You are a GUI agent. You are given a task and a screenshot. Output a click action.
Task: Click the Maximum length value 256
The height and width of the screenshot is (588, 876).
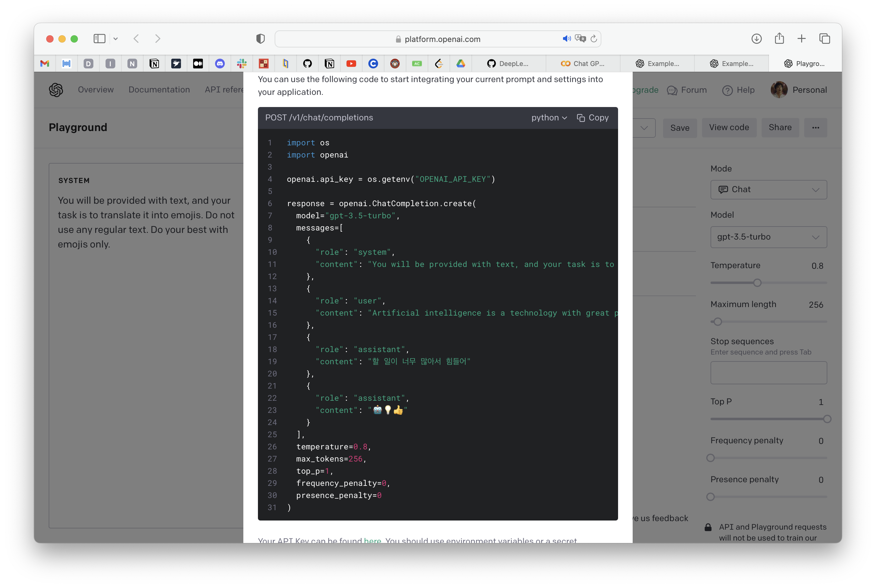(x=815, y=305)
